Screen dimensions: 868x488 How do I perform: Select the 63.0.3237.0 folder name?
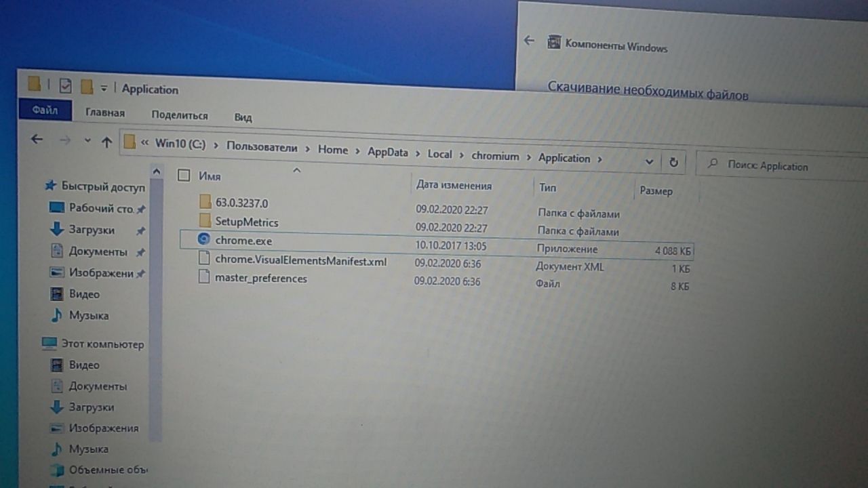[242, 203]
